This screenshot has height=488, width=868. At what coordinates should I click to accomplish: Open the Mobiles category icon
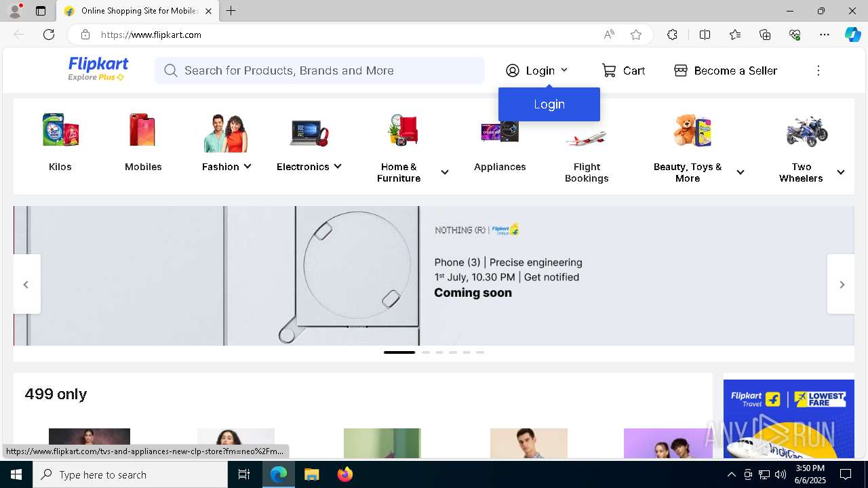point(143,130)
